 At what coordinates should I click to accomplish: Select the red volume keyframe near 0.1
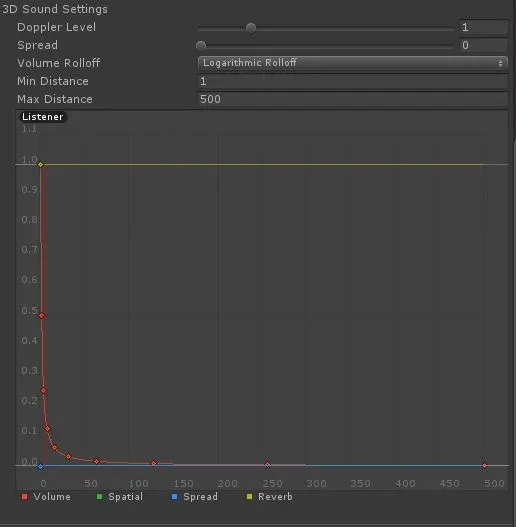[47, 429]
